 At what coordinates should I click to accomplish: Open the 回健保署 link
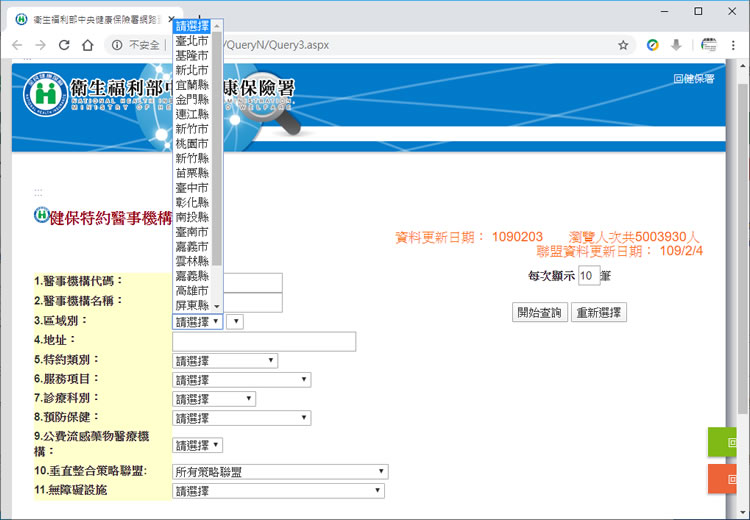(693, 78)
